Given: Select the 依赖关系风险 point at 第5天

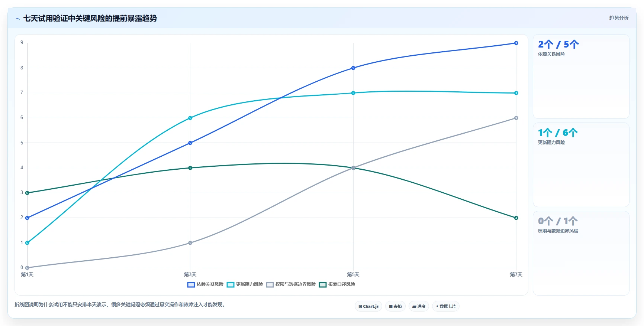Looking at the screenshot, I should (353, 68).
